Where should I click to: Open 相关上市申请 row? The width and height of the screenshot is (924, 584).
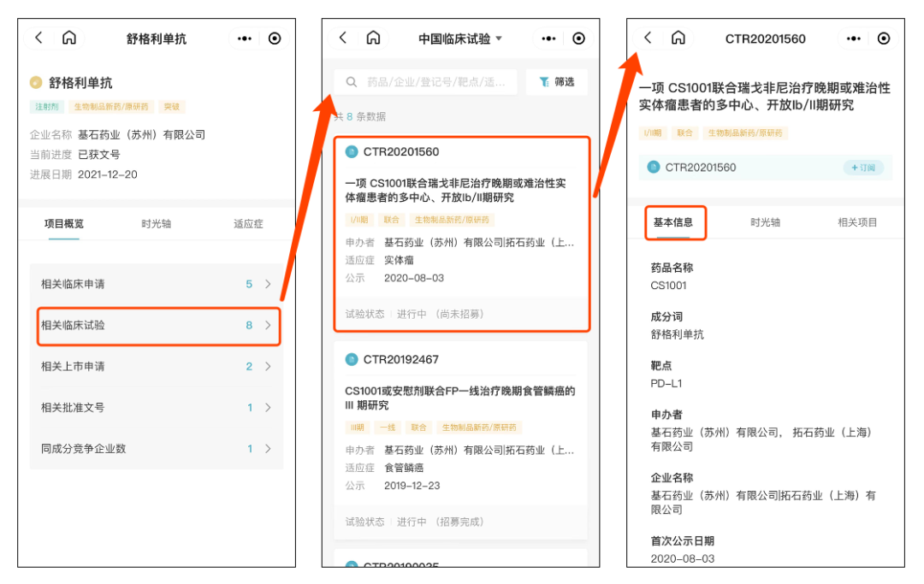click(157, 366)
